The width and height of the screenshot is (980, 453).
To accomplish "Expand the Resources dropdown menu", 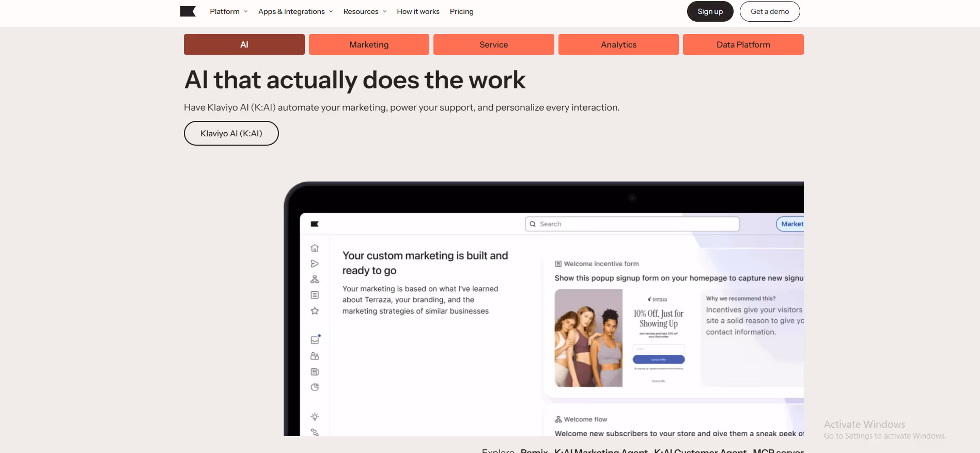I will click(365, 11).
